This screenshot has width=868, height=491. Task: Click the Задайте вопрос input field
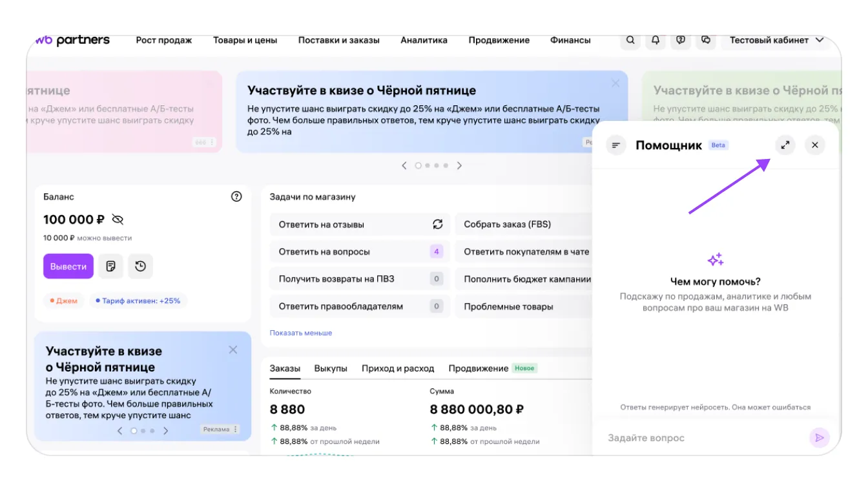click(x=704, y=438)
